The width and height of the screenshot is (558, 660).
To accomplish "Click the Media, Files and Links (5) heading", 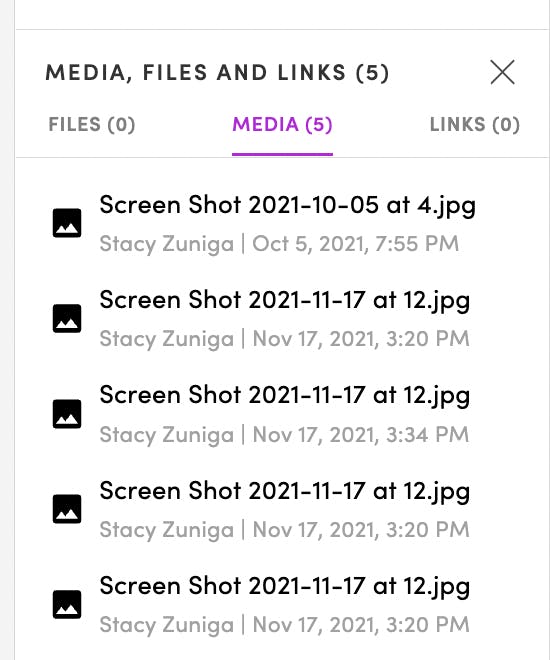I will 217,72.
